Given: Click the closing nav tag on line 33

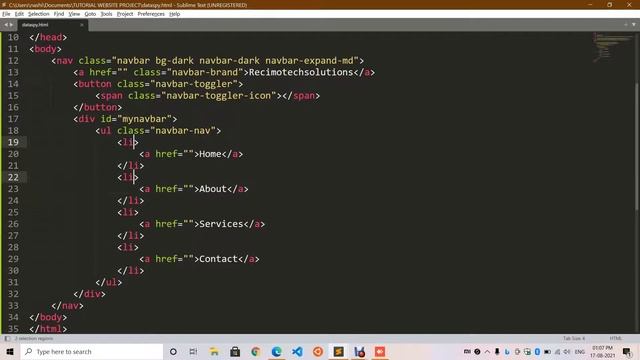Looking at the screenshot, I should coord(67,305).
